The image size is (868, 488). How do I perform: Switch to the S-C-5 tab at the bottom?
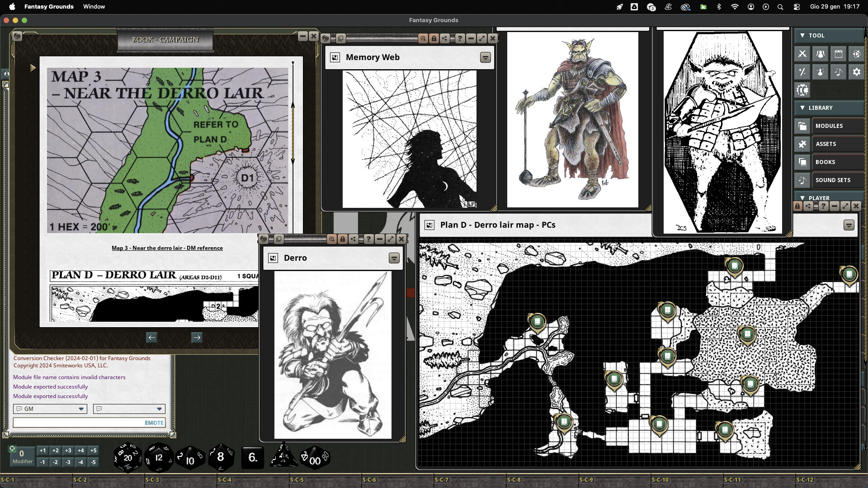tap(297, 480)
